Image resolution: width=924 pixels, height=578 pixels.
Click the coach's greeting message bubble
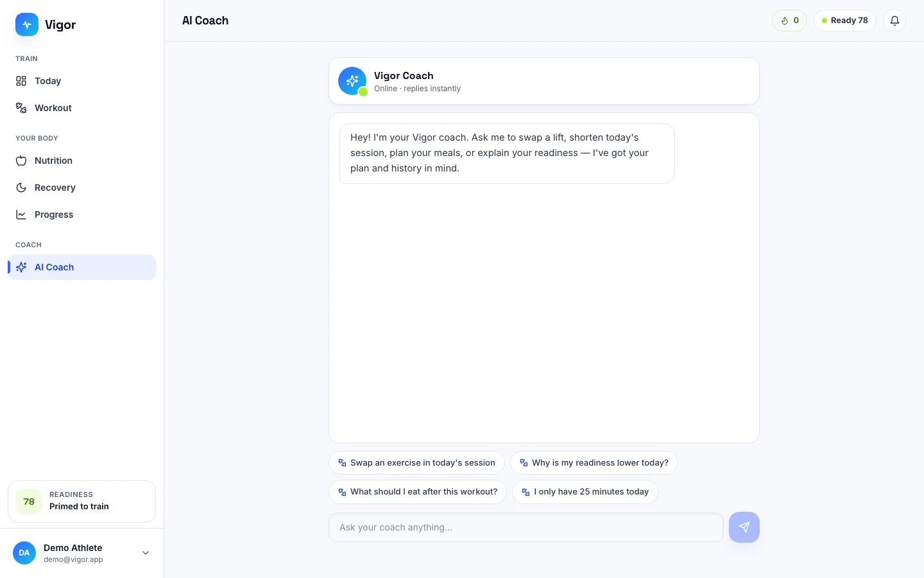(x=507, y=153)
